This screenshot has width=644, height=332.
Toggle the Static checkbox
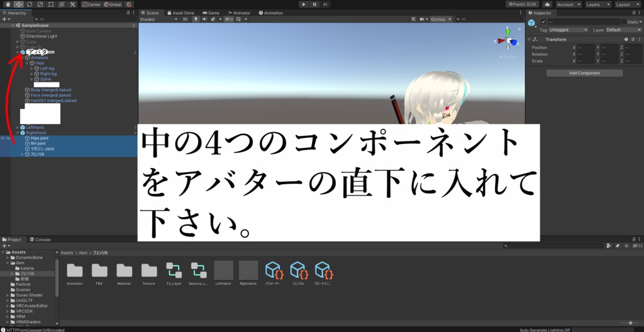[x=624, y=22]
